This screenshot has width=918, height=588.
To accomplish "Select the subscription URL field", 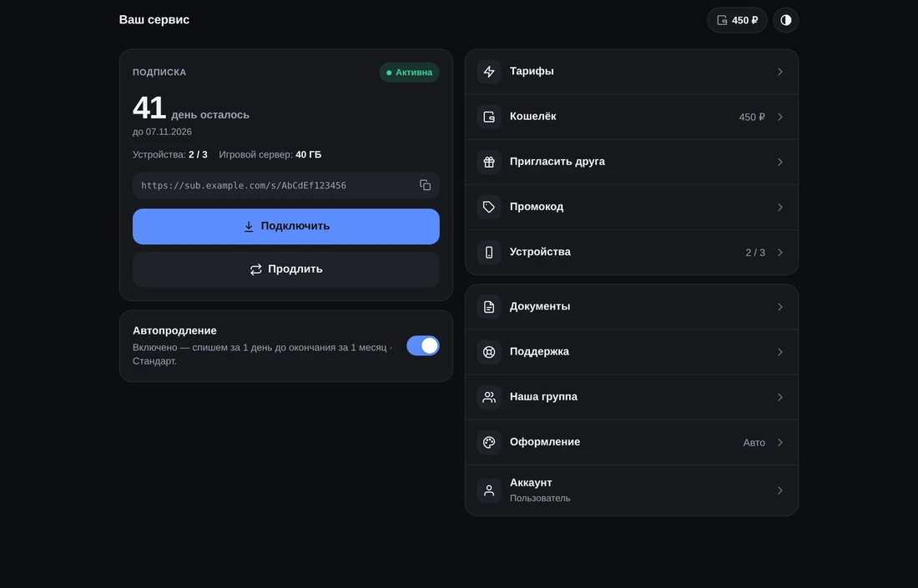I will pos(285,185).
